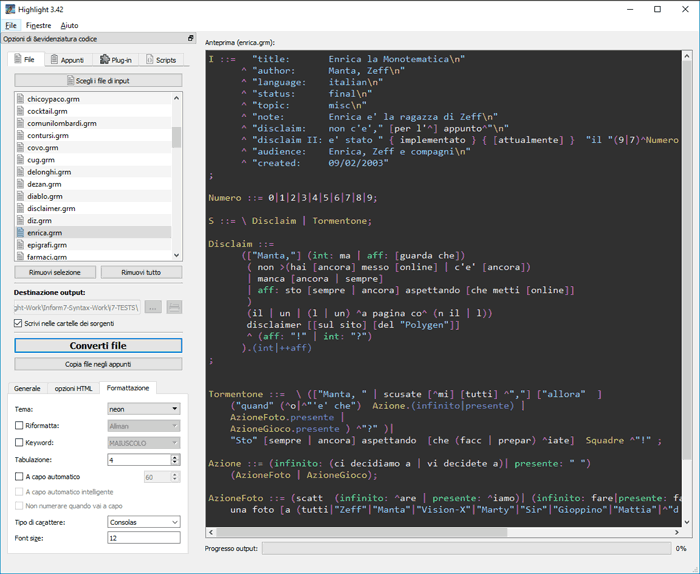Switch to the Plug-in tab
This screenshot has width=700, height=574.
pos(116,60)
